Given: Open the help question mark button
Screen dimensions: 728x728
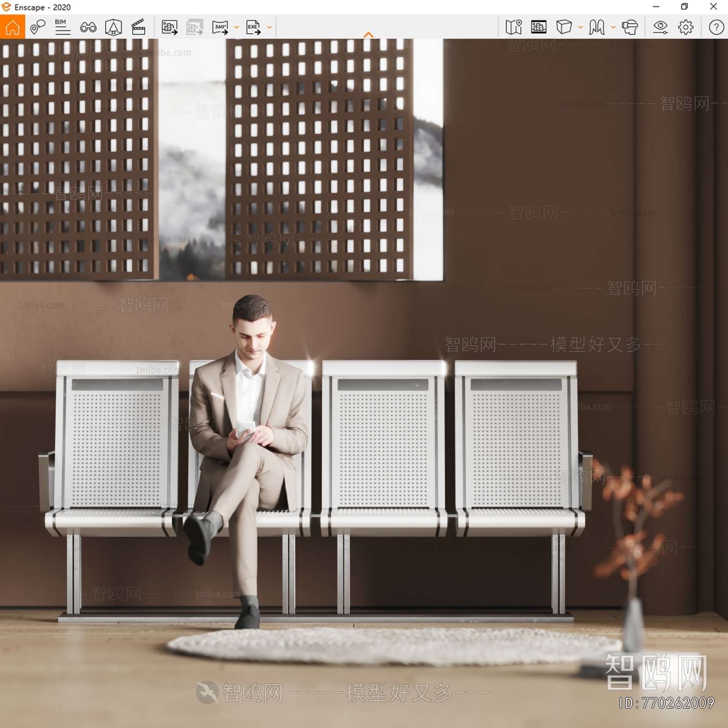Looking at the screenshot, I should 716,27.
